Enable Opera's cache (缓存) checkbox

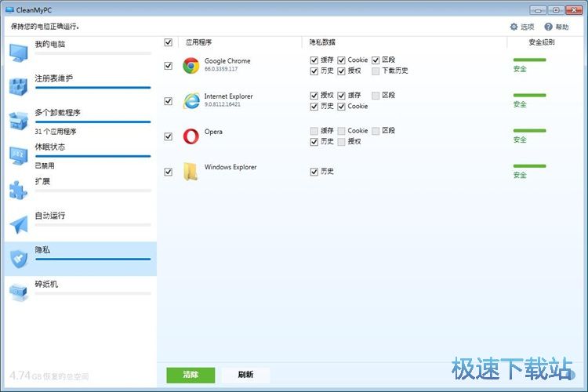(314, 131)
